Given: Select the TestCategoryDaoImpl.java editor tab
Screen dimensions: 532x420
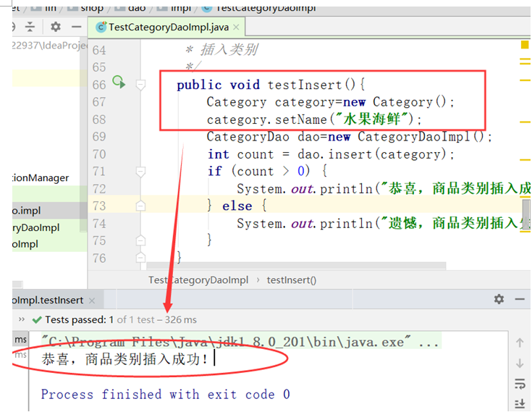Looking at the screenshot, I should [168, 28].
